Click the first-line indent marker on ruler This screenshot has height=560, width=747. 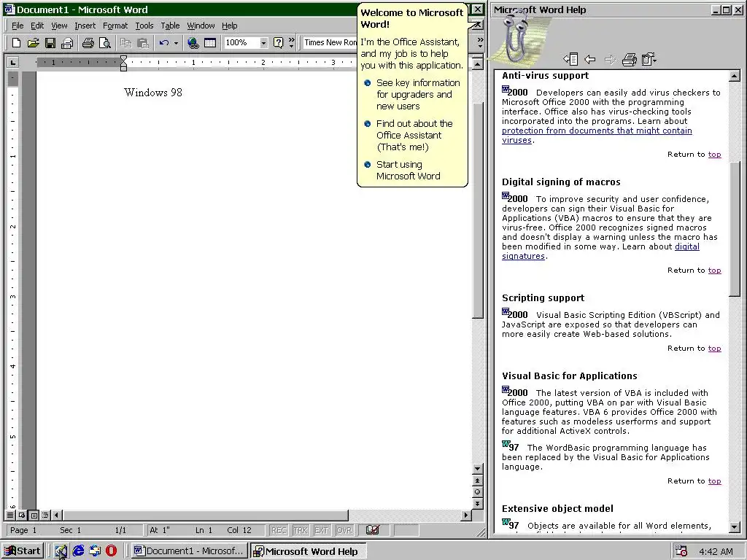(x=123, y=59)
